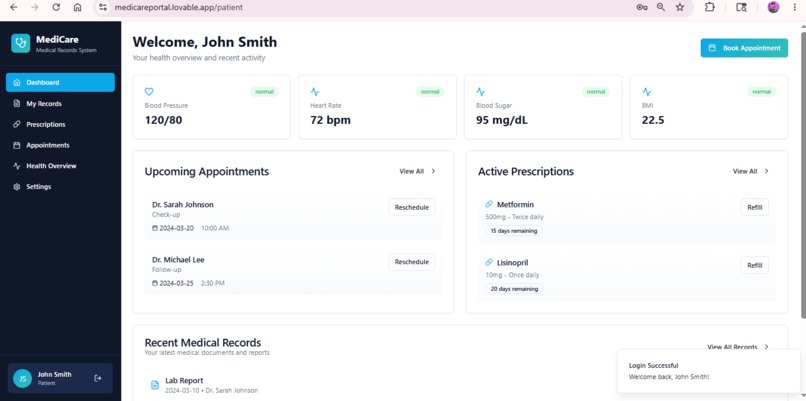This screenshot has width=806, height=401.
Task: Click the Lisinopril pill icon
Action: [489, 262]
